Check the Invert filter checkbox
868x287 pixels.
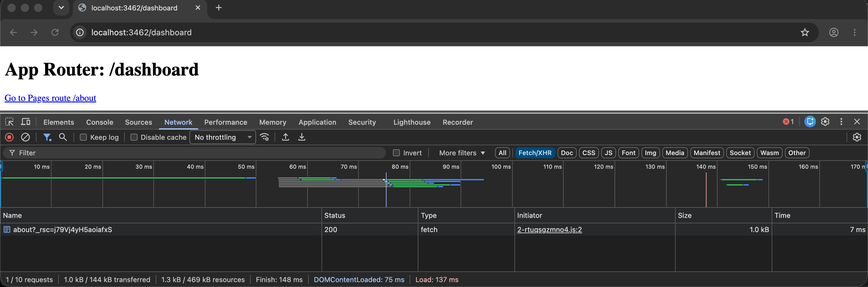[x=396, y=152]
